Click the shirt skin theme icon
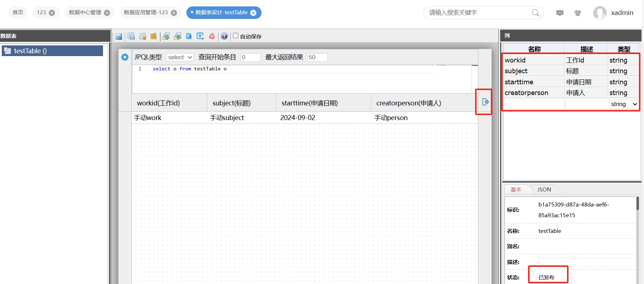 [x=578, y=13]
